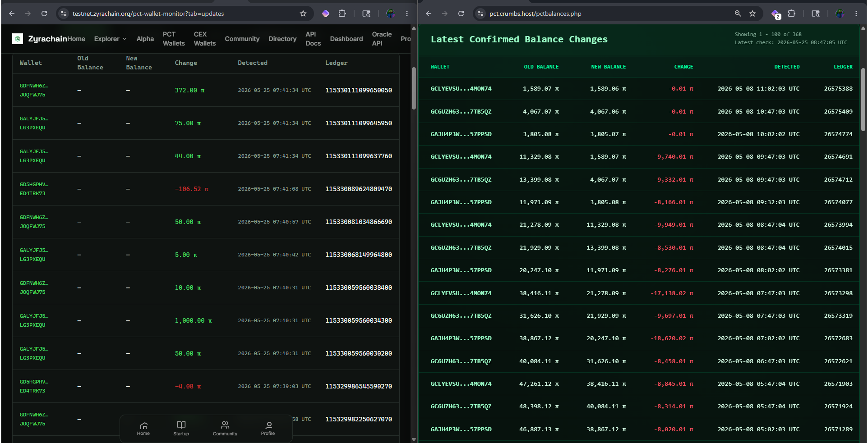Tap the Community people icon in bottom navigation
Viewport: 868px width, 443px height.
(225, 425)
